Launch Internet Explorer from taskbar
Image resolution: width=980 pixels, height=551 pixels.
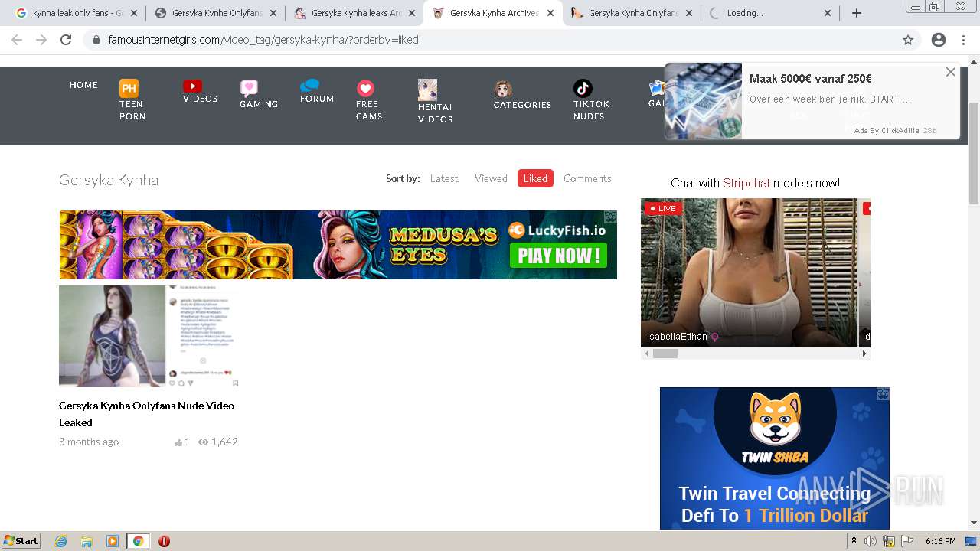(60, 541)
